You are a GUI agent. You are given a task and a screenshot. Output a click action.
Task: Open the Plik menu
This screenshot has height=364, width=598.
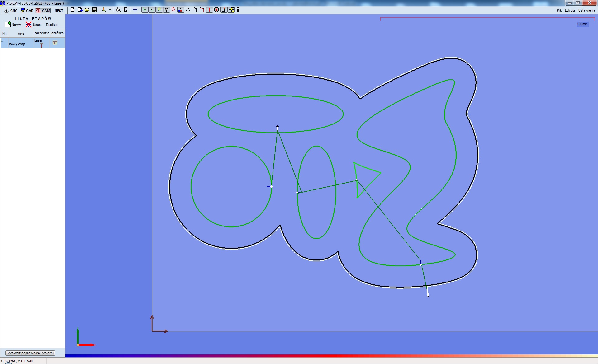tap(559, 10)
